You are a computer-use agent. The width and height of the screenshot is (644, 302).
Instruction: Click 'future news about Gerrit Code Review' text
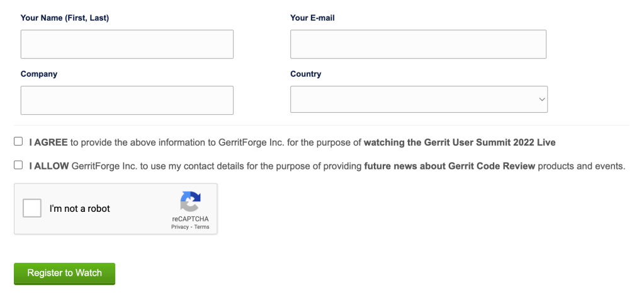pos(449,166)
